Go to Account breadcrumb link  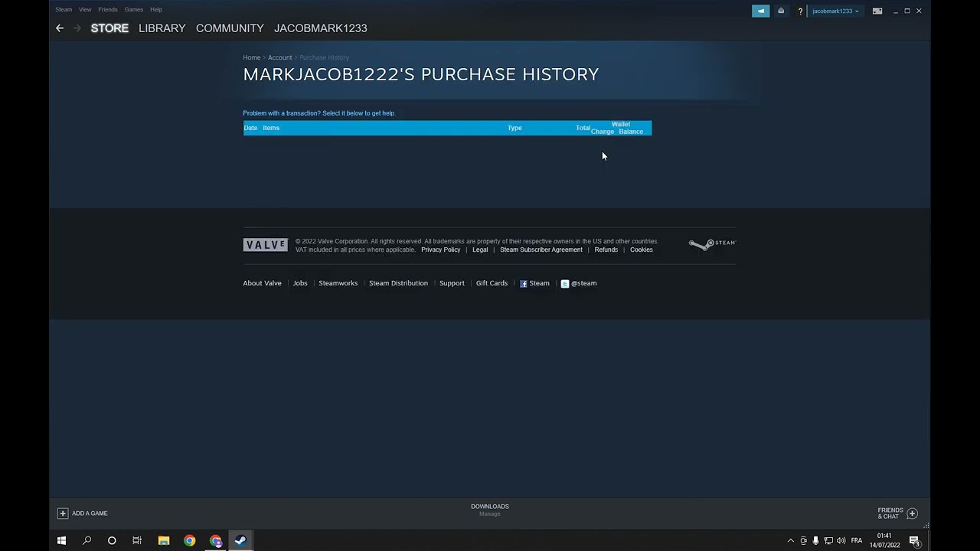279,57
